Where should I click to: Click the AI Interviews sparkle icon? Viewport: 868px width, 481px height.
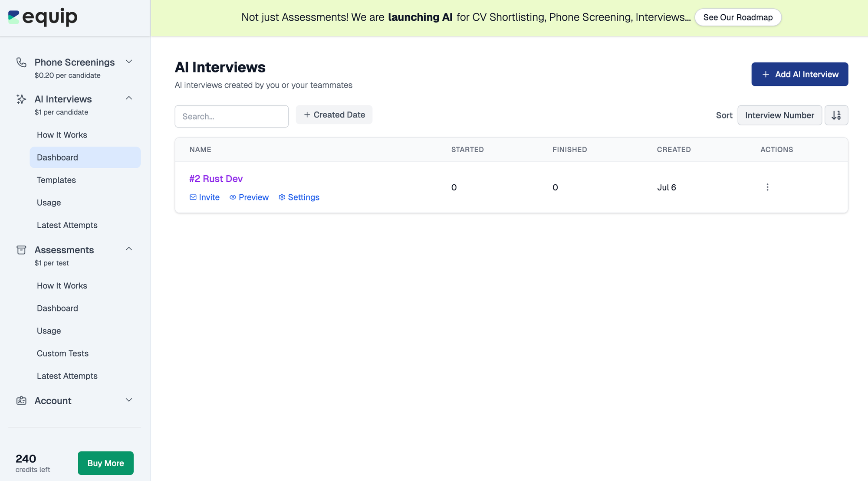(x=21, y=99)
